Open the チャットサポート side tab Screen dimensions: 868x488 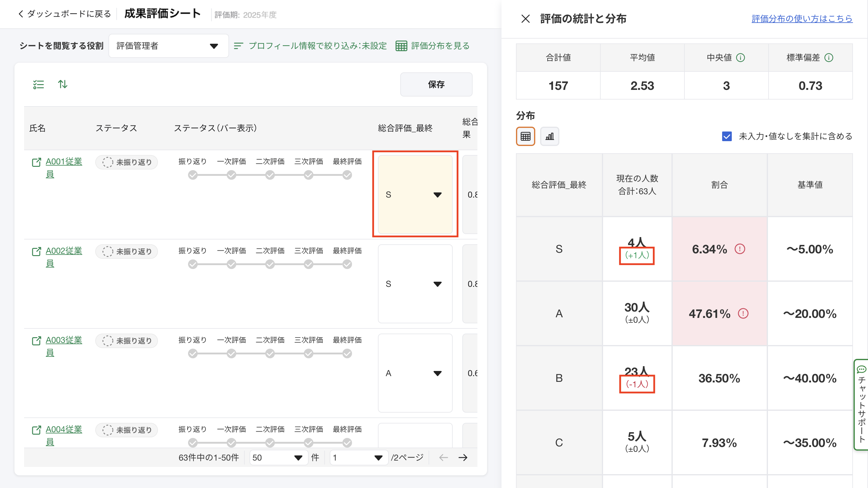[x=861, y=405]
